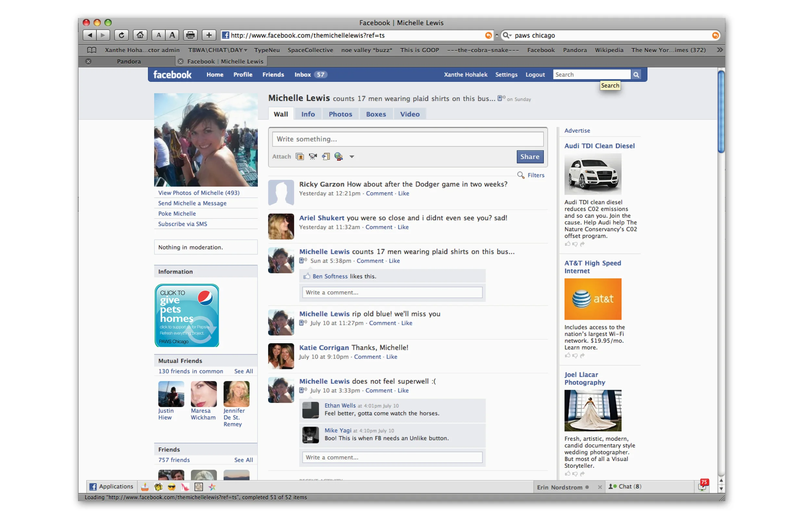Click the globe-and-people attach icon

338,157
